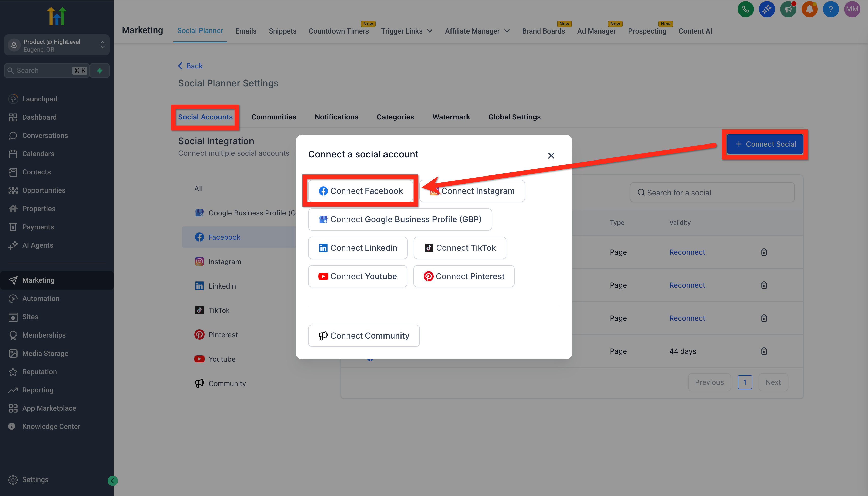This screenshot has width=868, height=496.
Task: Click Connect TikTok option
Action: (460, 248)
